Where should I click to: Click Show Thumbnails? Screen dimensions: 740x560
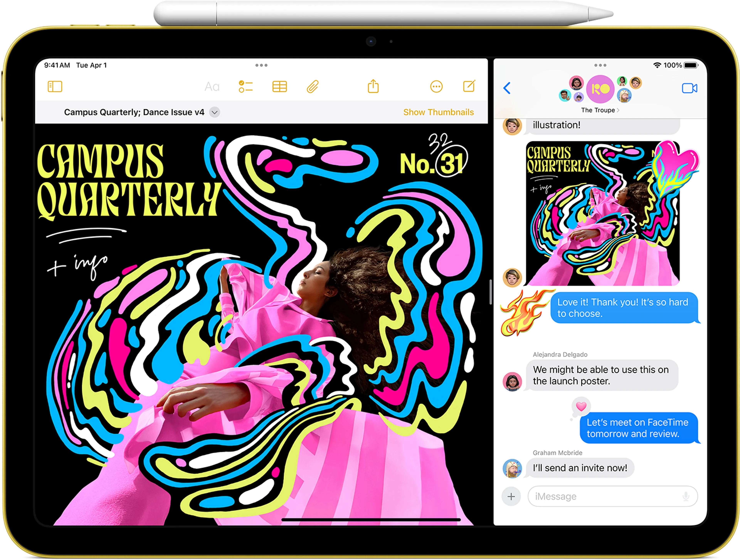point(438,112)
